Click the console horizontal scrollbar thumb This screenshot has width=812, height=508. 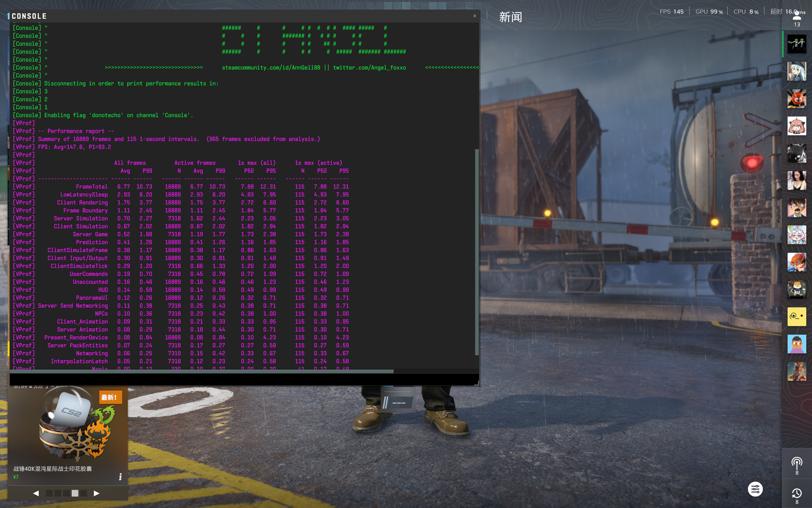click(202, 371)
